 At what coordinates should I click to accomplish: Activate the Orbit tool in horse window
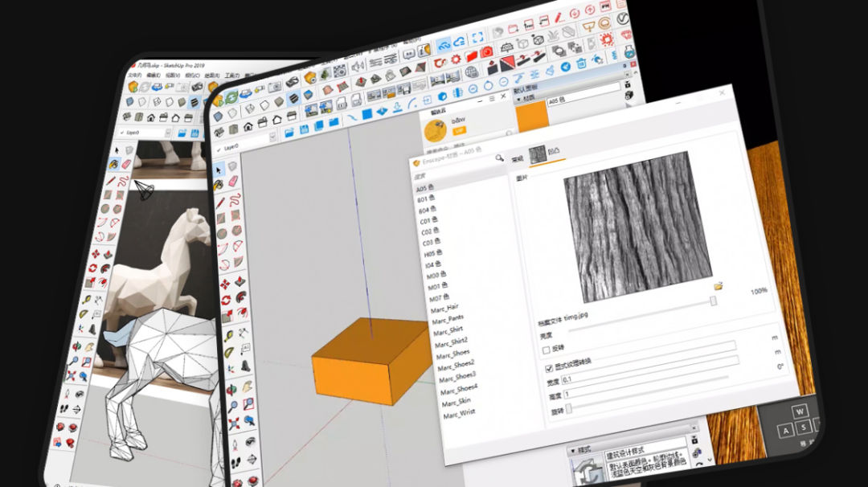[x=76, y=347]
